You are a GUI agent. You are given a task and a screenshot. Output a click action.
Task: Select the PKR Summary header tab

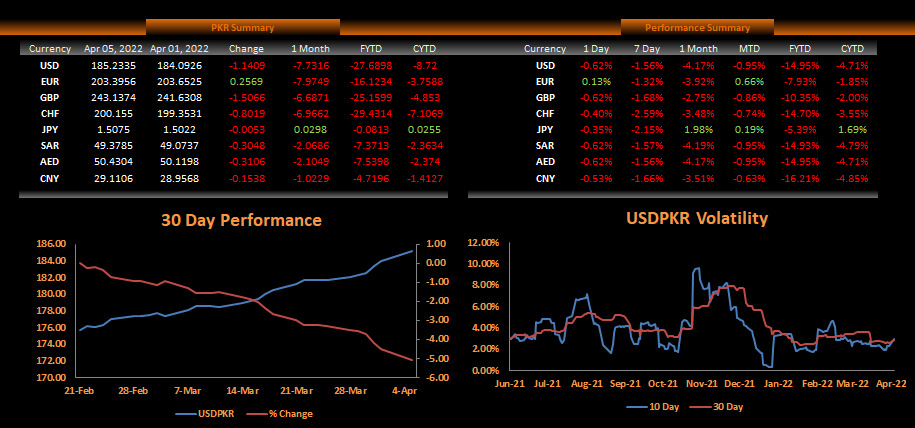tap(243, 27)
